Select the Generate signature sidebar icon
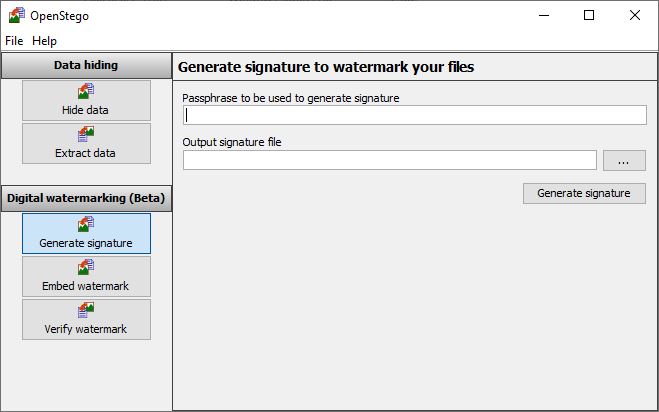 pos(86,224)
